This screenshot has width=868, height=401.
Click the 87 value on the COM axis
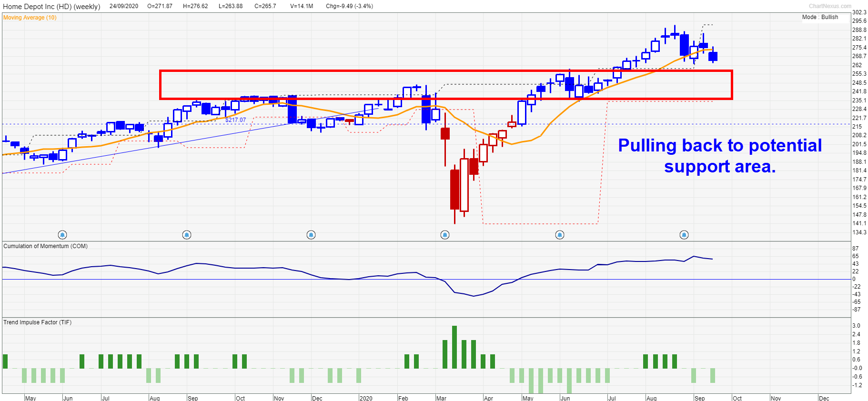(x=856, y=249)
